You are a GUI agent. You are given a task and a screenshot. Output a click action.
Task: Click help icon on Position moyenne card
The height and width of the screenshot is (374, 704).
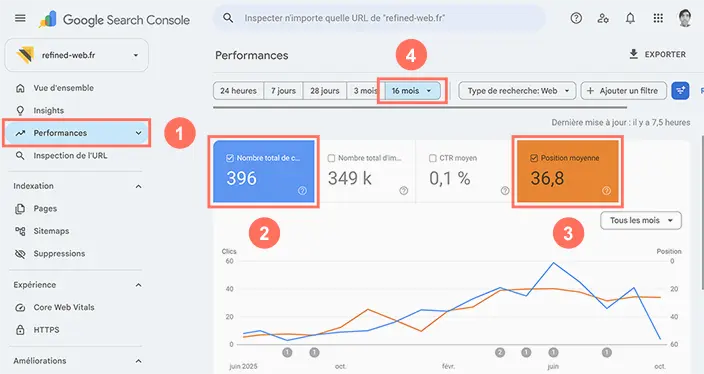(x=606, y=191)
